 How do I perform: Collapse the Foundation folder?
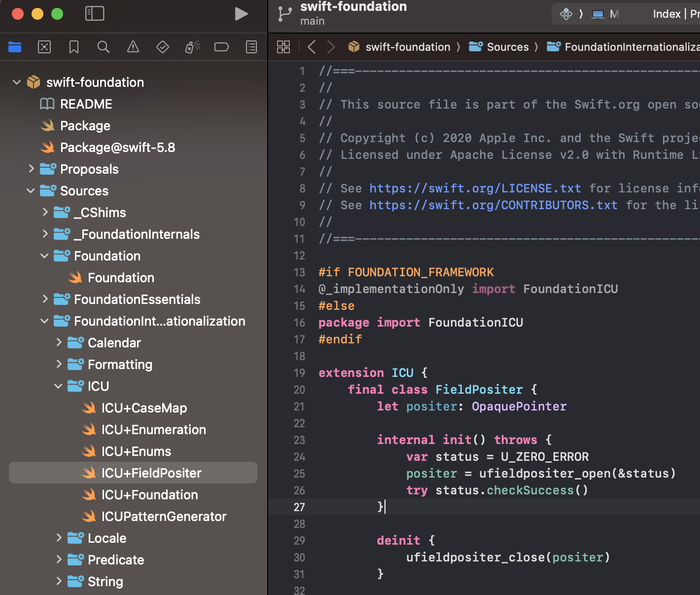point(44,256)
